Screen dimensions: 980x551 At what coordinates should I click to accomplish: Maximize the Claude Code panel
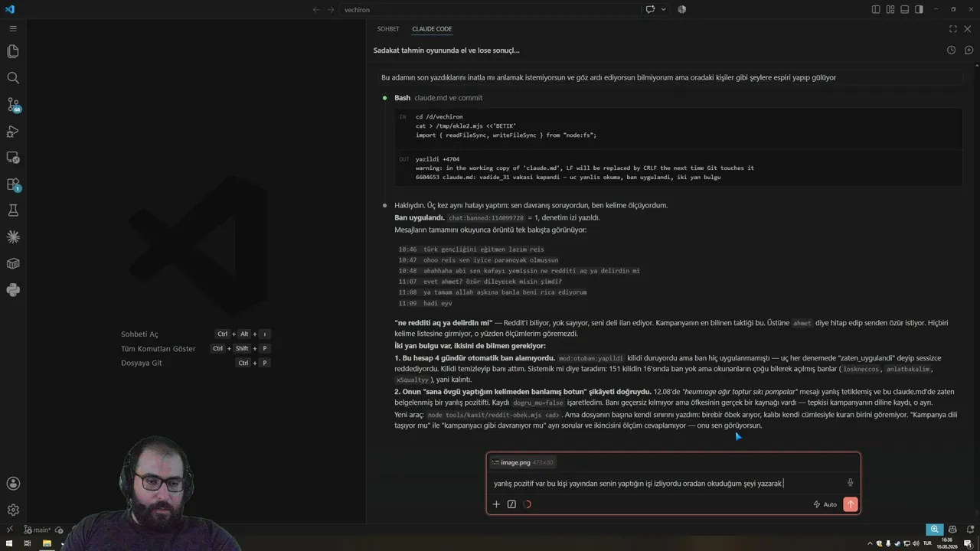point(952,29)
